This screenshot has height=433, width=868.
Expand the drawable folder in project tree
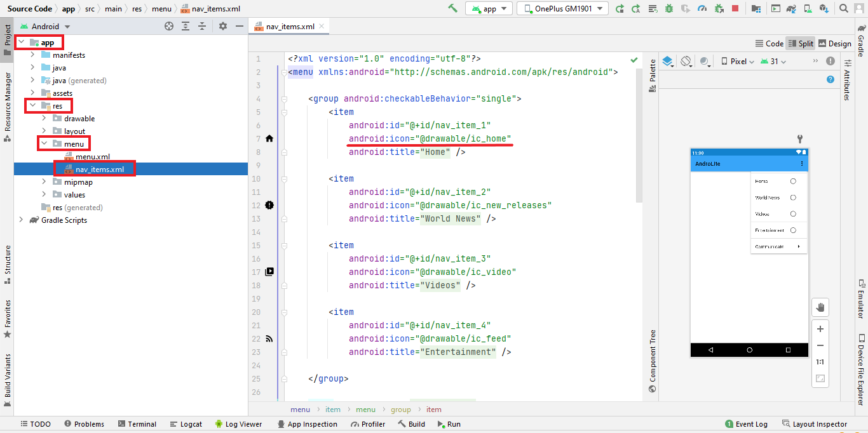click(x=43, y=119)
